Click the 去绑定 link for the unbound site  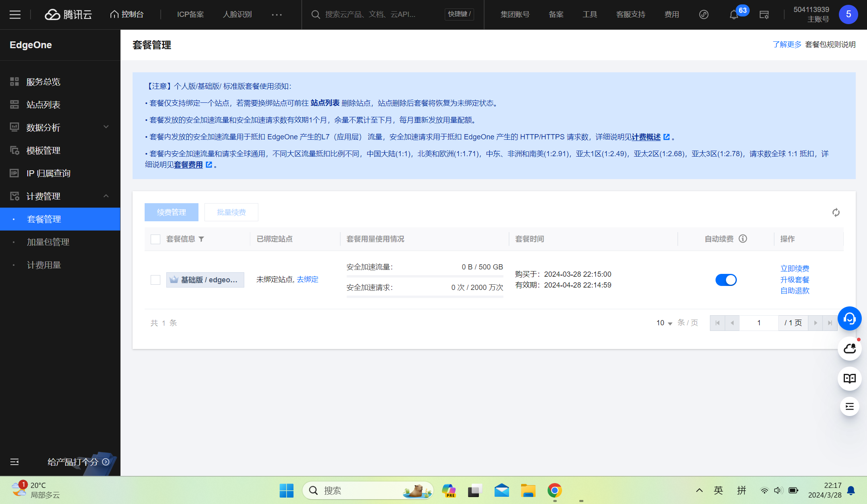click(x=307, y=280)
